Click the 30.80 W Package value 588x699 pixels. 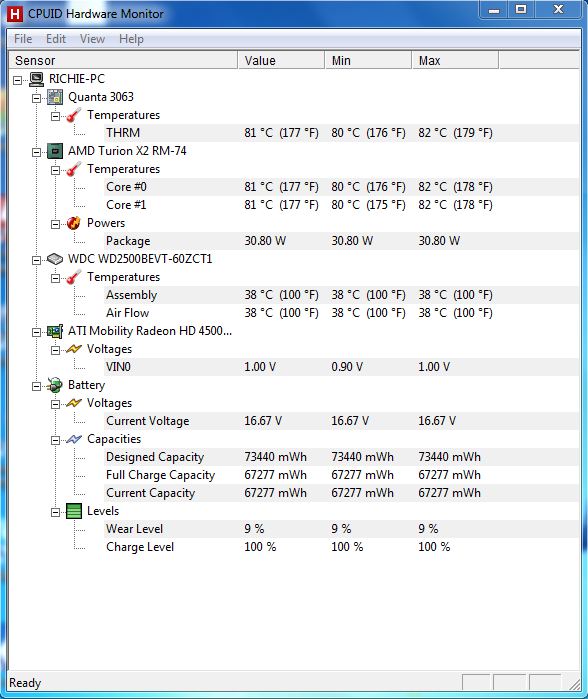pyautogui.click(x=265, y=241)
